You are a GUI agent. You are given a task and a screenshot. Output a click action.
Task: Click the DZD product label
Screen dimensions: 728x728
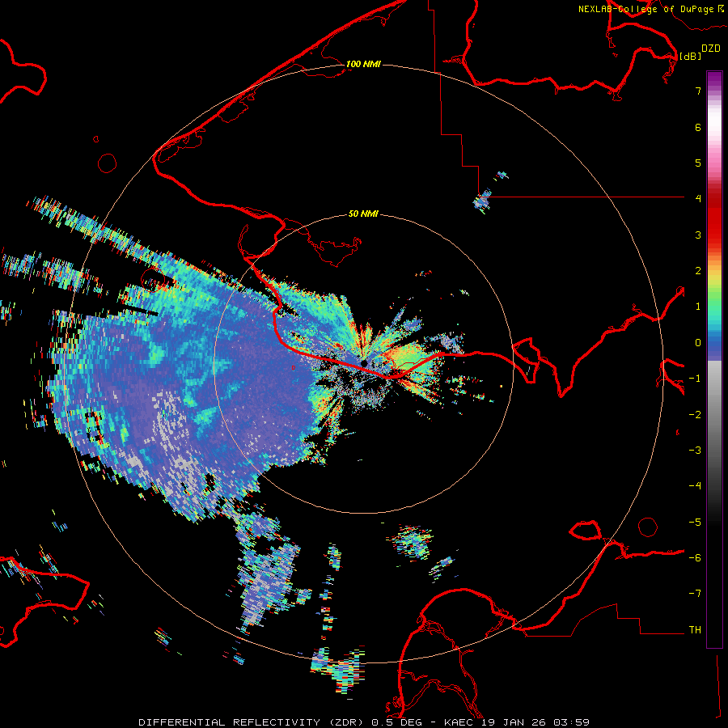711,49
